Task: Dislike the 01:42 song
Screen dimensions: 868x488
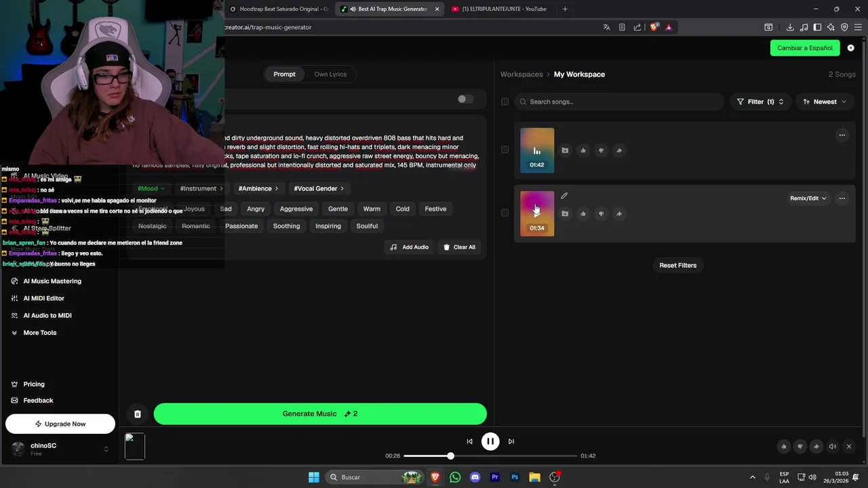Action: pos(601,150)
